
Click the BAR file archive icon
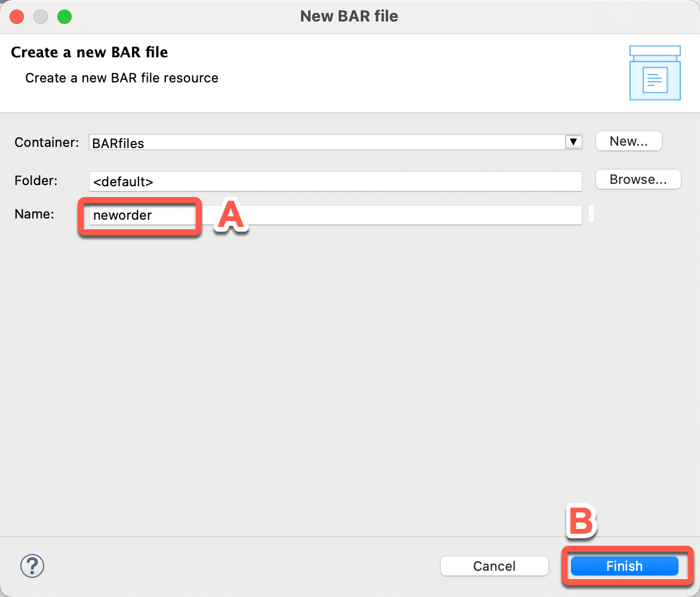[655, 73]
